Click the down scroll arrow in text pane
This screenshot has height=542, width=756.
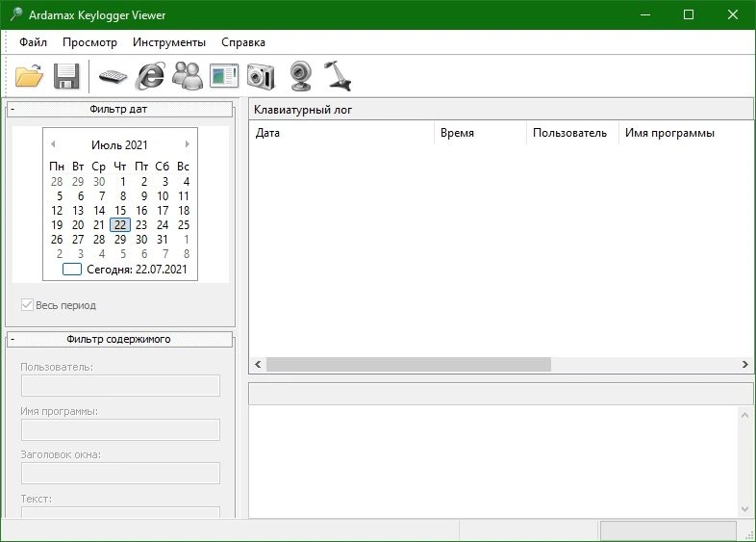coord(744,509)
